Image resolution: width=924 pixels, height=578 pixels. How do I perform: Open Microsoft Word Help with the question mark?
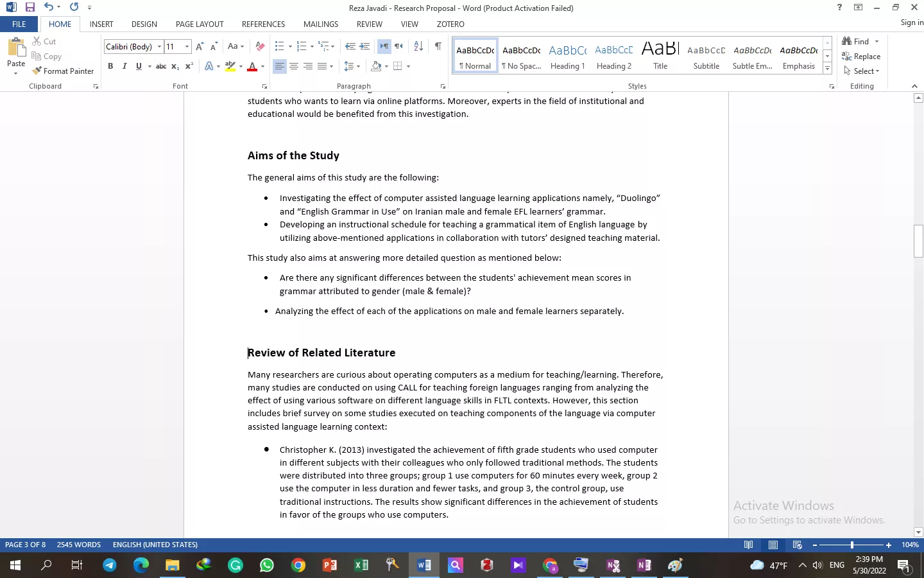tap(839, 7)
